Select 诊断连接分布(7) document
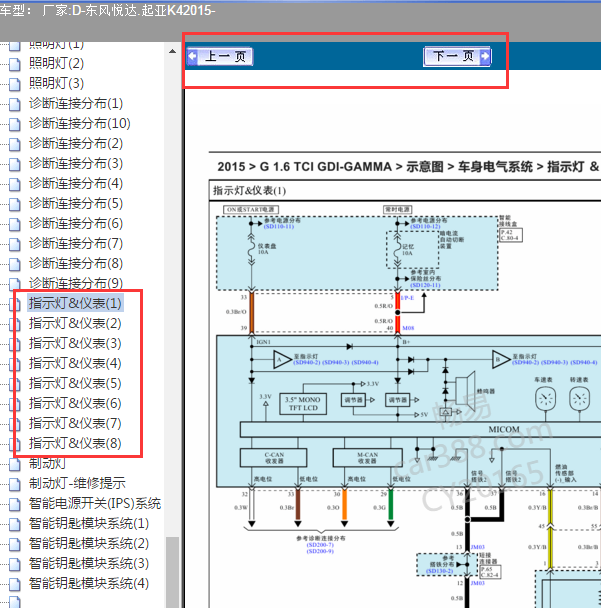 pos(76,244)
